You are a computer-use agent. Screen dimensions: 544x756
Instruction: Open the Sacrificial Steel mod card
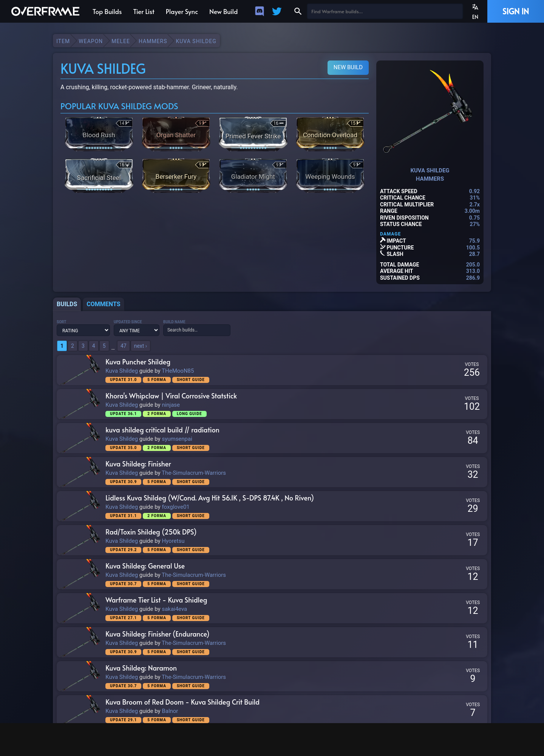99,175
